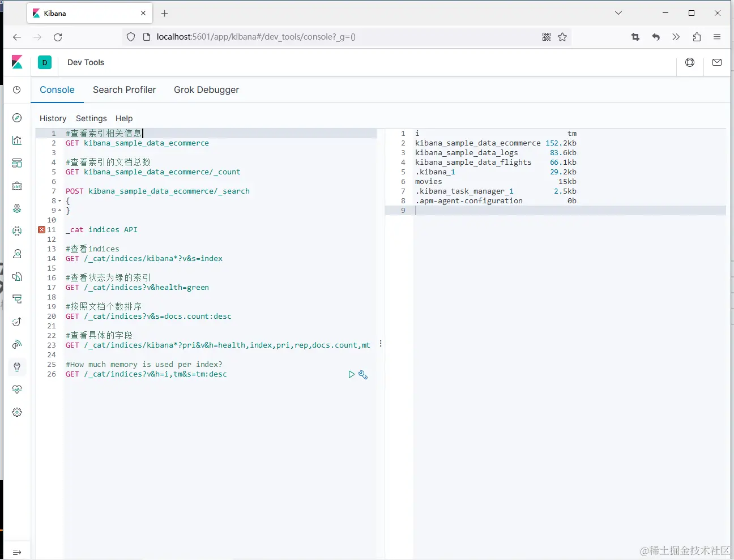This screenshot has width=734, height=560.
Task: Click output row .apm-agent-configuration 0b
Action: coord(496,201)
